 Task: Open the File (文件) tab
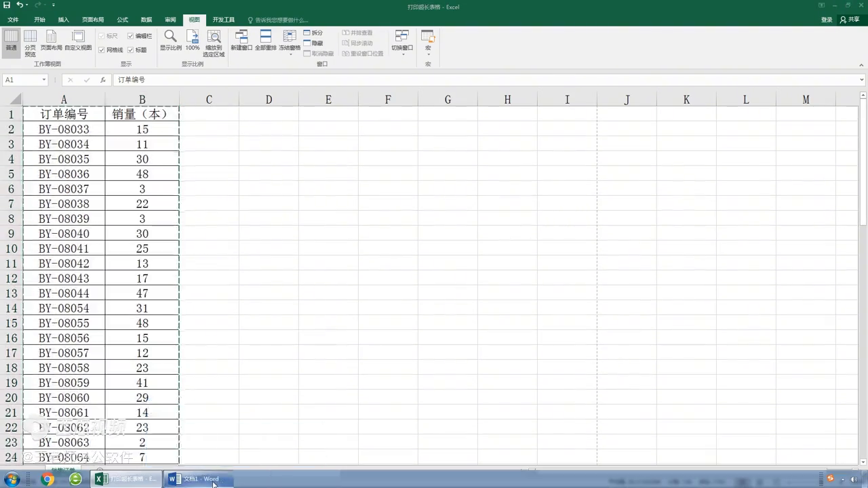pos(13,20)
